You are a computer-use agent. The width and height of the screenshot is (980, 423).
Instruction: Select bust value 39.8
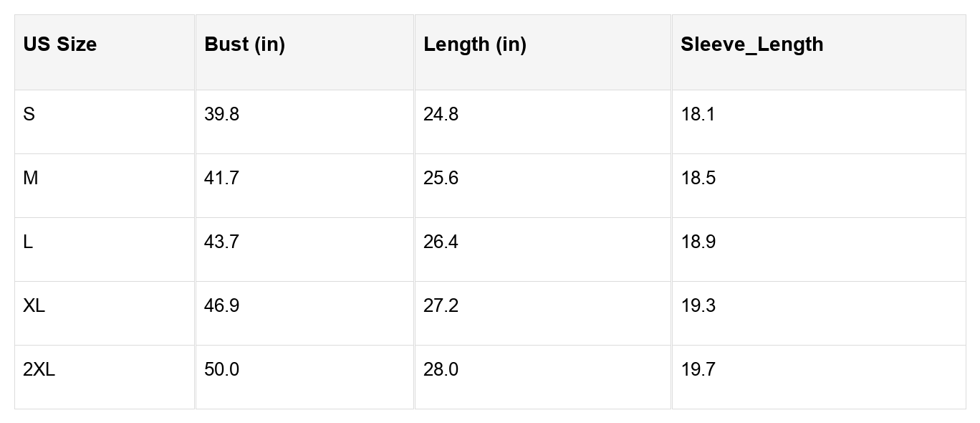221,115
